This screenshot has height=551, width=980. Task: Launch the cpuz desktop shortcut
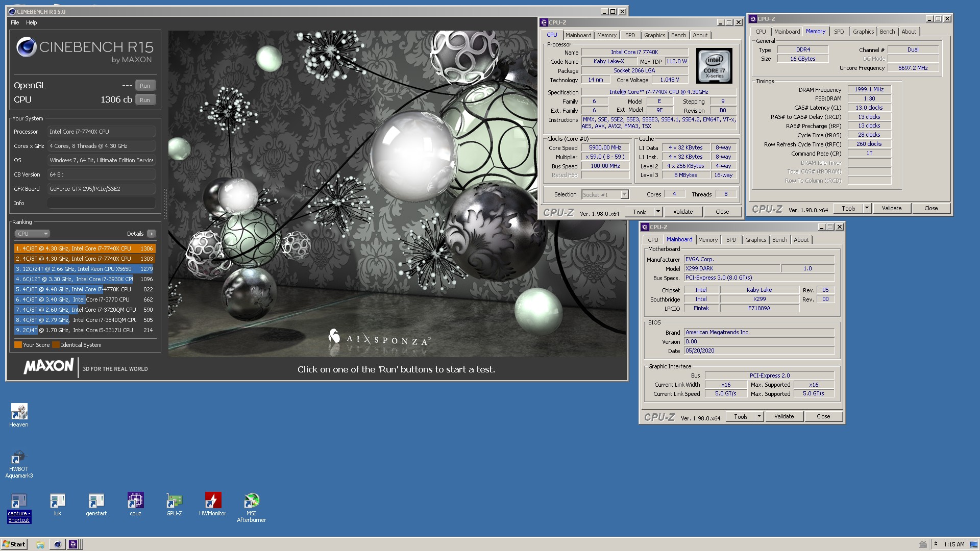click(135, 505)
